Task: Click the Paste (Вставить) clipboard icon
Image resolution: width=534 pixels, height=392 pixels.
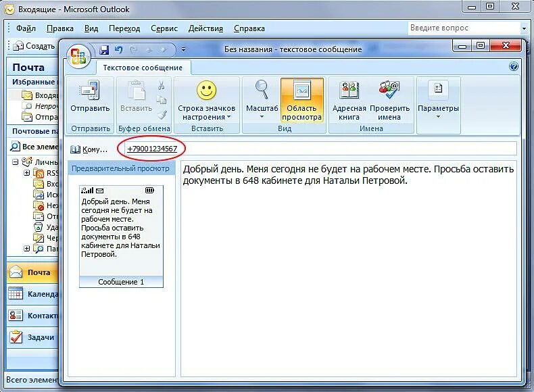Action: [136, 90]
